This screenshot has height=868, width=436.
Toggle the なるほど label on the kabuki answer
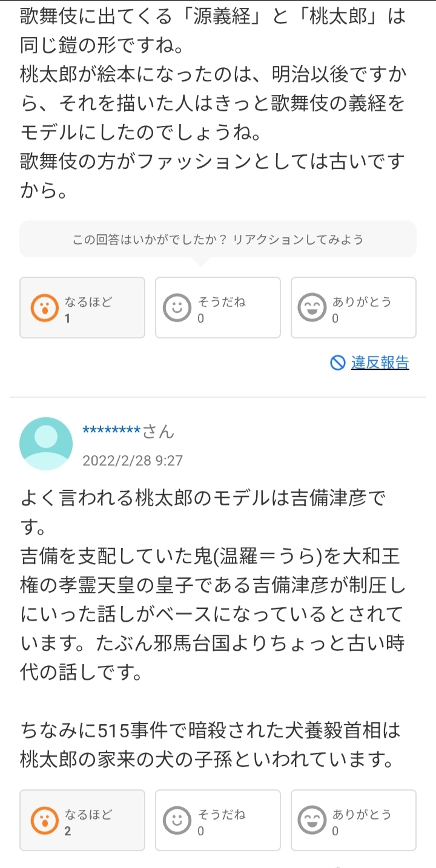point(88,301)
